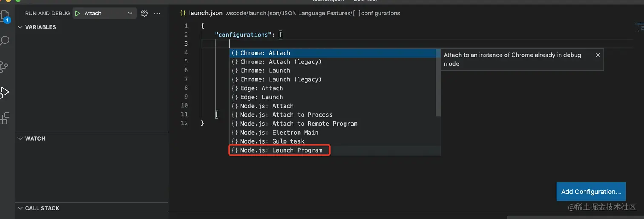Click line number 1 in the gutter

186,26
